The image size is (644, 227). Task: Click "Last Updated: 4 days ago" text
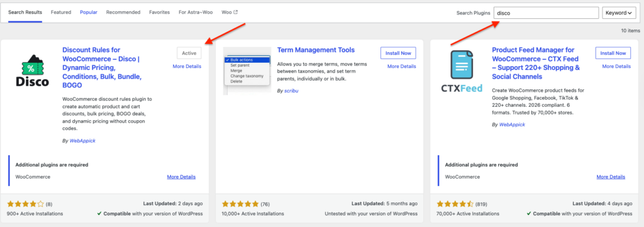[x=602, y=203]
